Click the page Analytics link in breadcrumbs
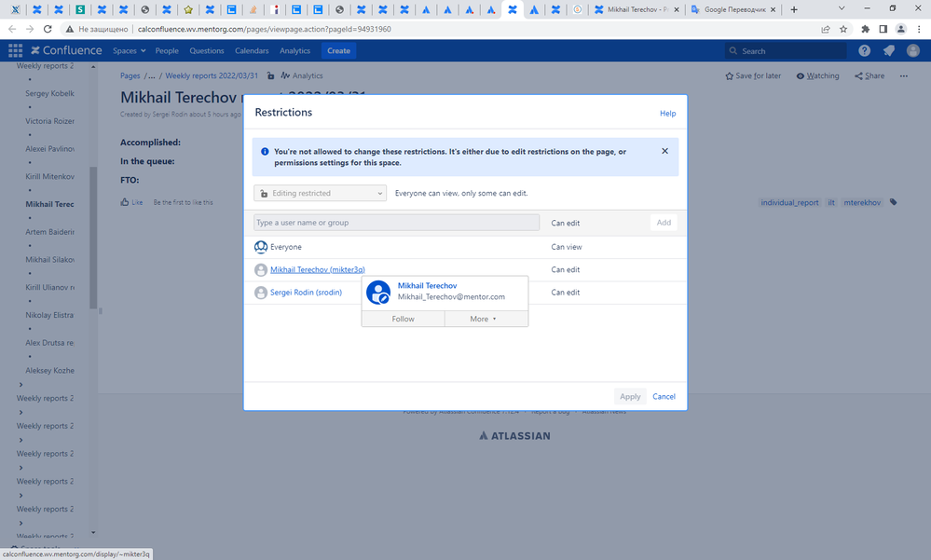This screenshot has height=560, width=931. [302, 76]
